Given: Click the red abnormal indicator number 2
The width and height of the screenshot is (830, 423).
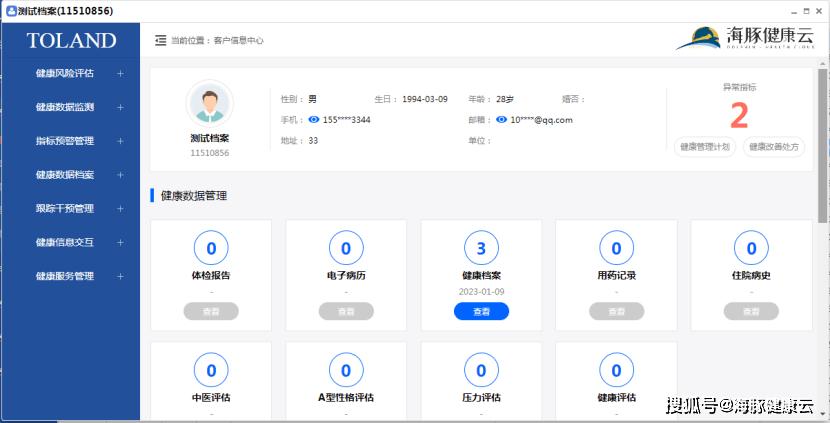Looking at the screenshot, I should pyautogui.click(x=739, y=115).
